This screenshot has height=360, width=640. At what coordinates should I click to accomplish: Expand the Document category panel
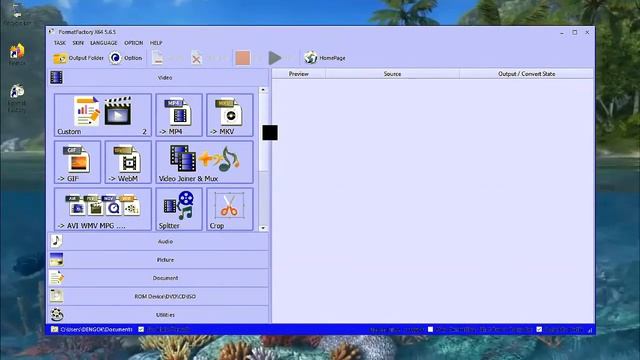coord(158,278)
